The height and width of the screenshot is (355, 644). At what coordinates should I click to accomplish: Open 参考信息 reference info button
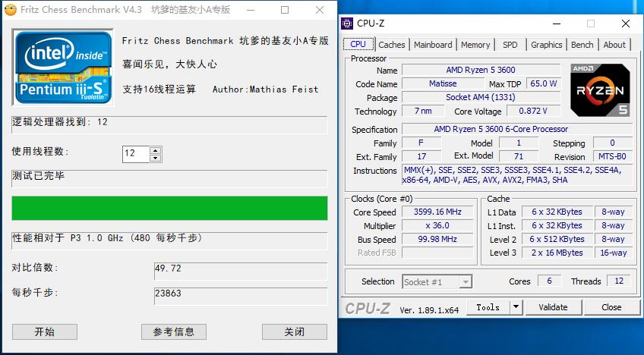[174, 331]
